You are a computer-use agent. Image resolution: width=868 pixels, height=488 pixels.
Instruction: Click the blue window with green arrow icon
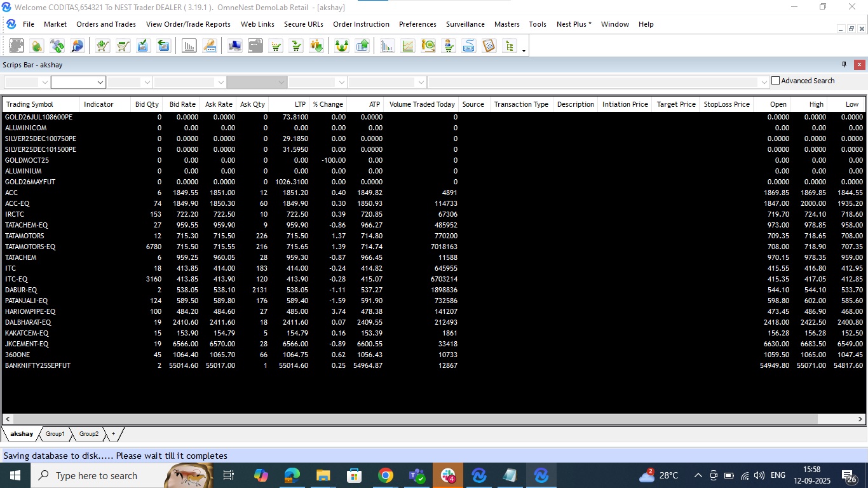pyautogui.click(x=163, y=46)
